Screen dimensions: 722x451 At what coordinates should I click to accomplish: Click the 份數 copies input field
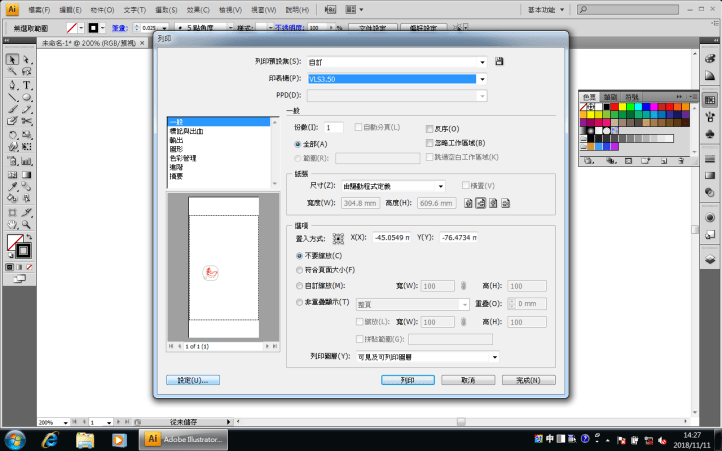332,128
